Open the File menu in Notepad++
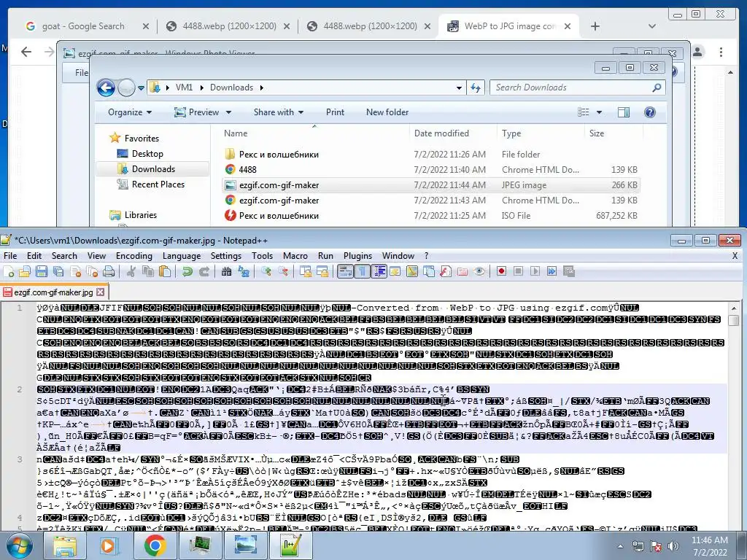This screenshot has height=560, width=747. [10, 256]
